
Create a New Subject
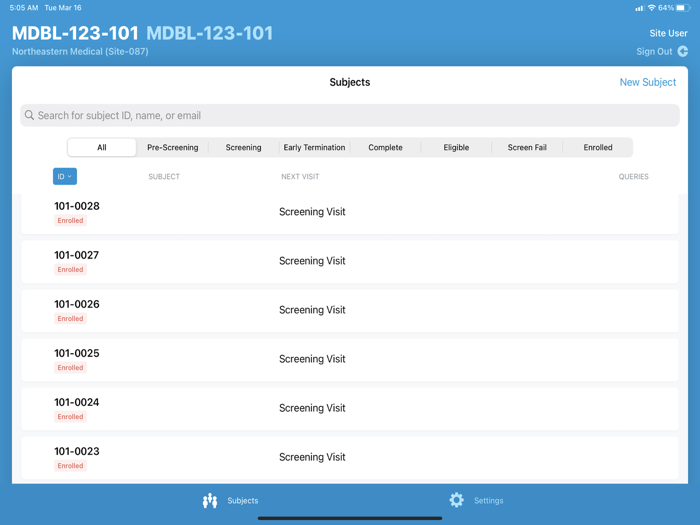(x=648, y=82)
